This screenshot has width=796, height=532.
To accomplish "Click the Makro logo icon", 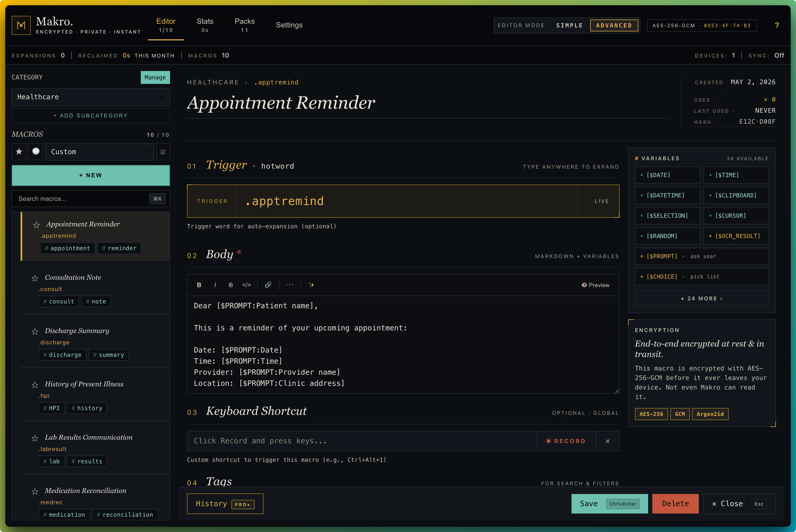I will point(21,25).
